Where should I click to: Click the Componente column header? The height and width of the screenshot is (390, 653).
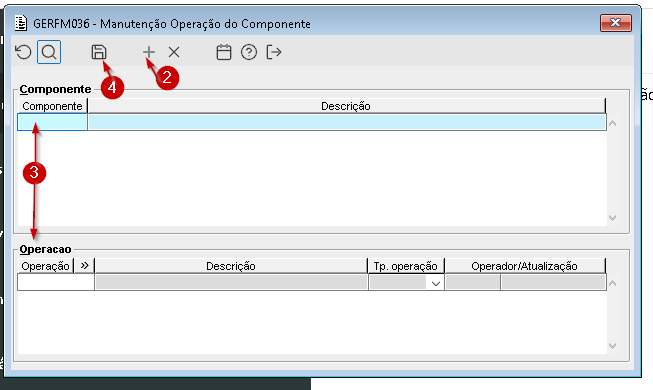click(52, 106)
